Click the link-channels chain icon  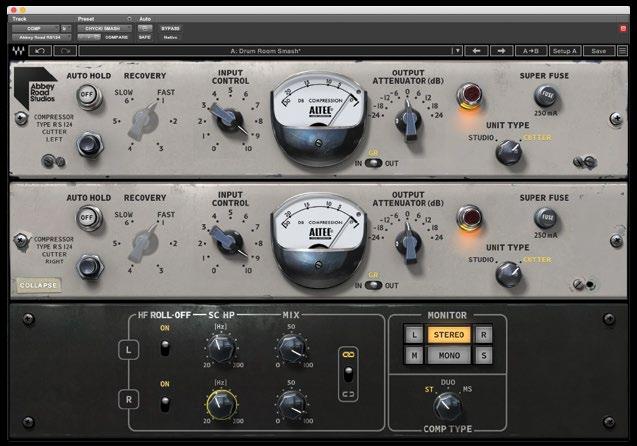(x=348, y=355)
